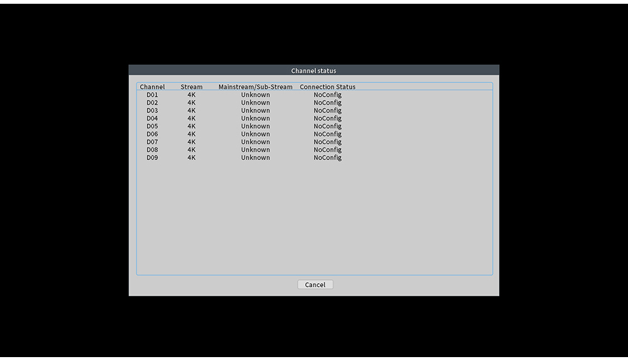This screenshot has height=364, width=628.
Task: Click the Channel column header
Action: 153,87
